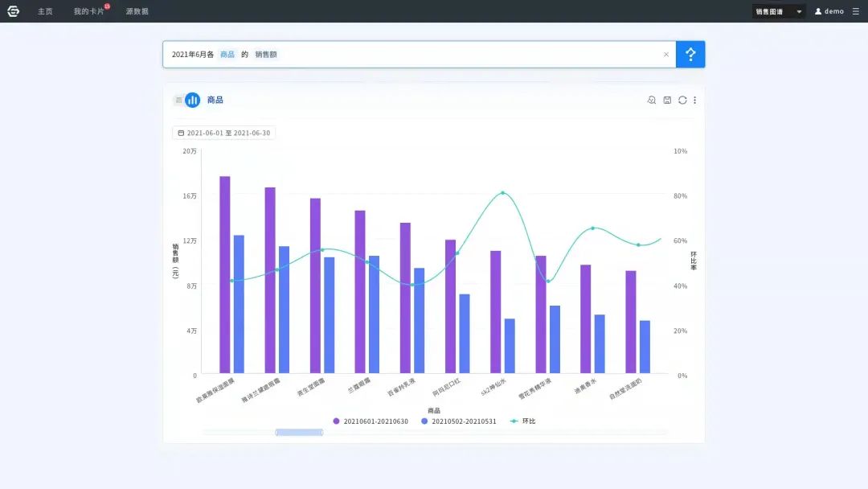Image resolution: width=868 pixels, height=489 pixels.
Task: Click the blue question search button
Action: [x=690, y=54]
